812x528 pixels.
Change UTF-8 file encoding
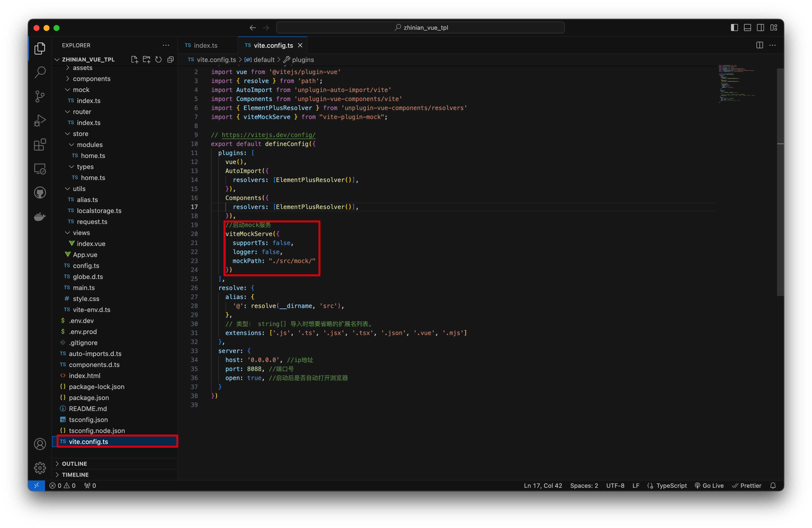(615, 485)
